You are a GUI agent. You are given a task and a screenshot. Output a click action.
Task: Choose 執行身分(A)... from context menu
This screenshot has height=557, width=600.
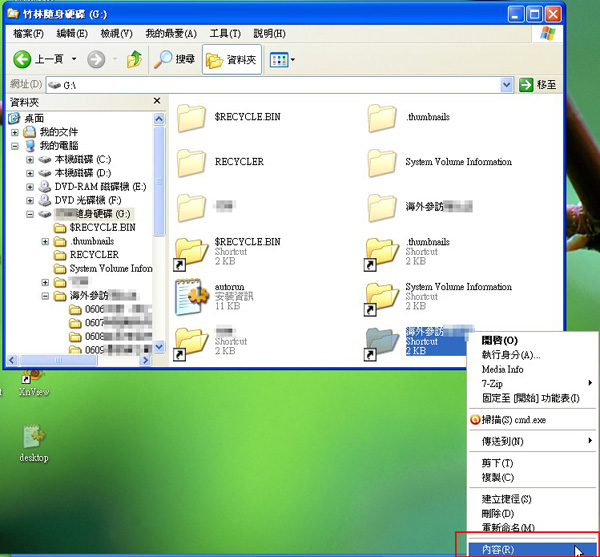click(x=510, y=355)
